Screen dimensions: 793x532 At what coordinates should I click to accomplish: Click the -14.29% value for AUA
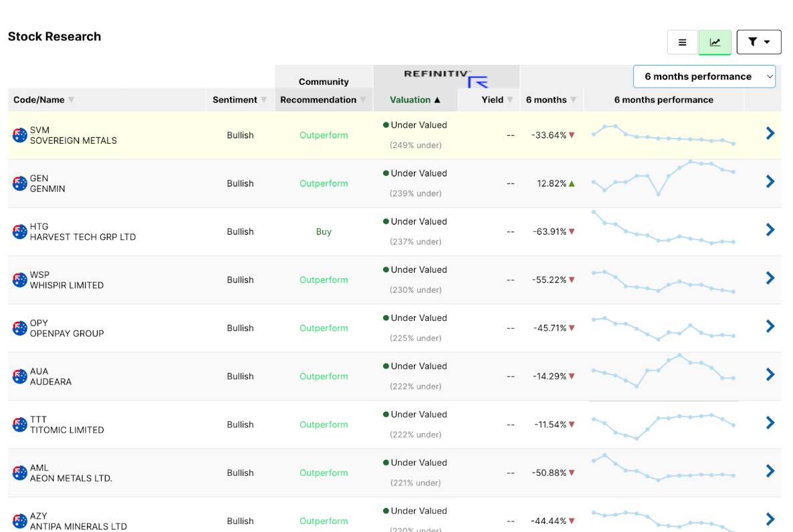click(550, 376)
